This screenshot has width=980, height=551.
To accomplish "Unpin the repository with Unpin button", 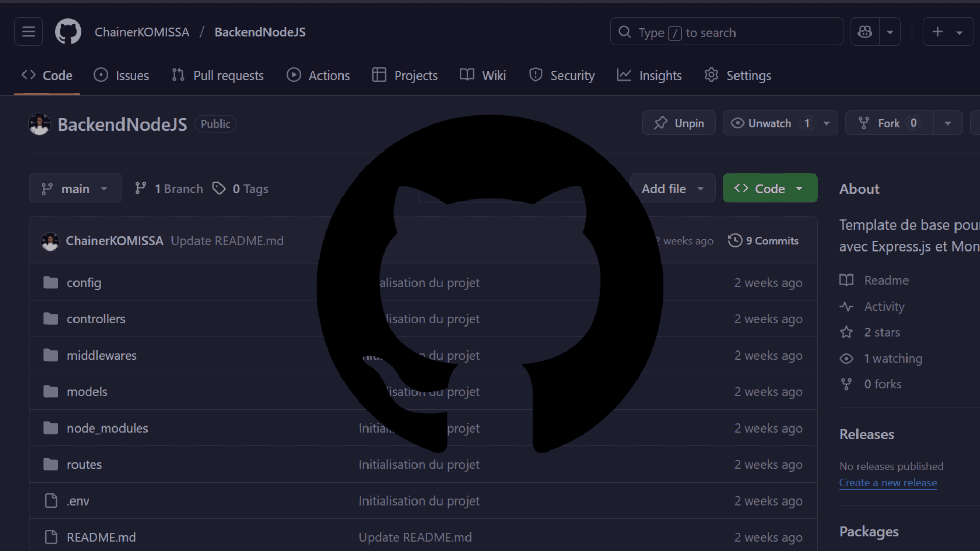I will coord(678,123).
